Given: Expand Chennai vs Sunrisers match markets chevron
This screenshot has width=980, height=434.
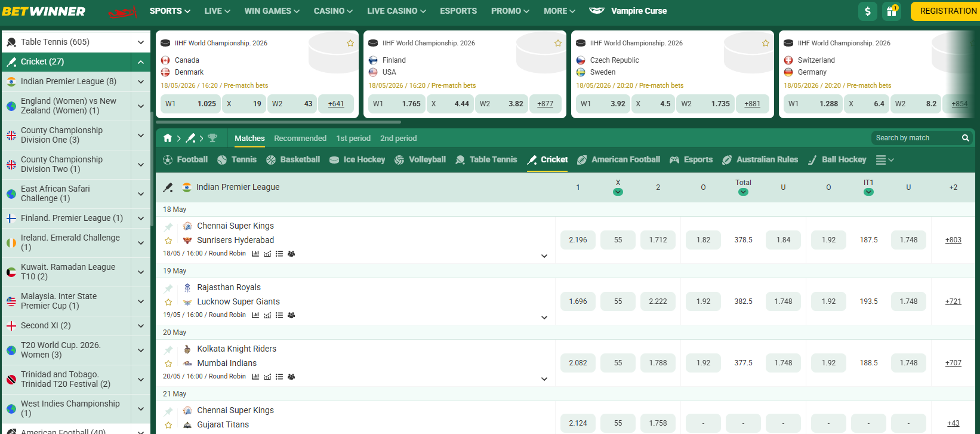Looking at the screenshot, I should point(544,256).
